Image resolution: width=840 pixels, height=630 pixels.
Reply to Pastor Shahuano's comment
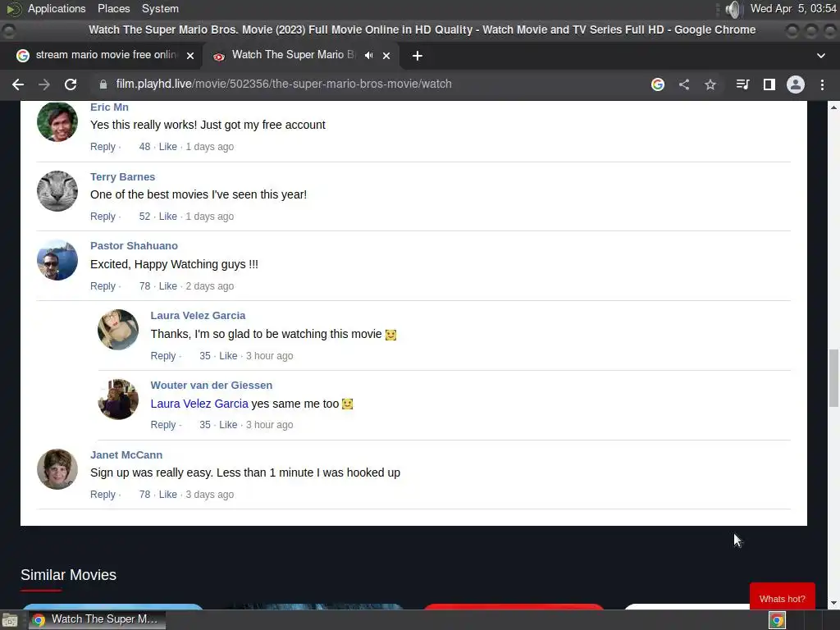[x=103, y=286]
